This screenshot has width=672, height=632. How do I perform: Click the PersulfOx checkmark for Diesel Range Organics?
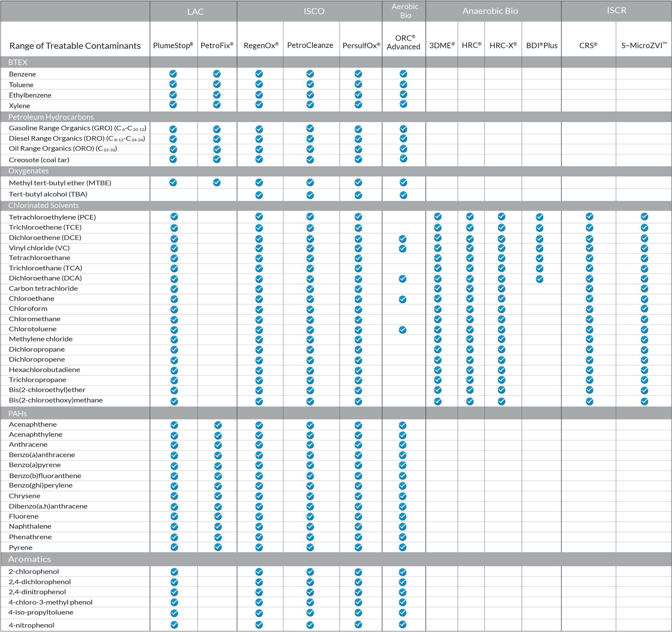tap(358, 139)
